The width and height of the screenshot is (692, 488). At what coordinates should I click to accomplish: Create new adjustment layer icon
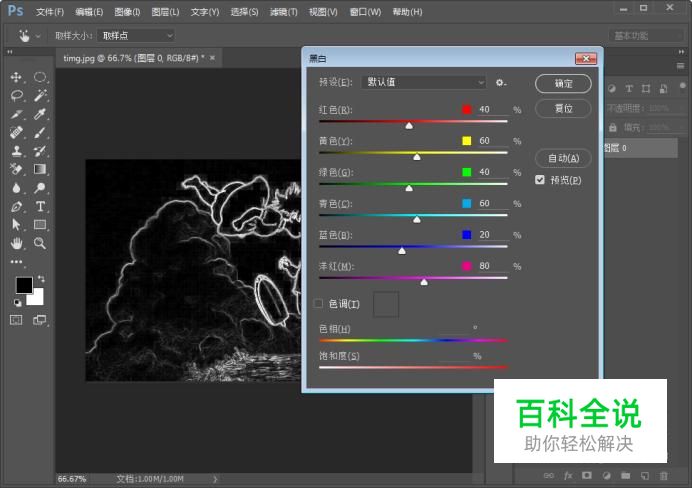coord(606,476)
